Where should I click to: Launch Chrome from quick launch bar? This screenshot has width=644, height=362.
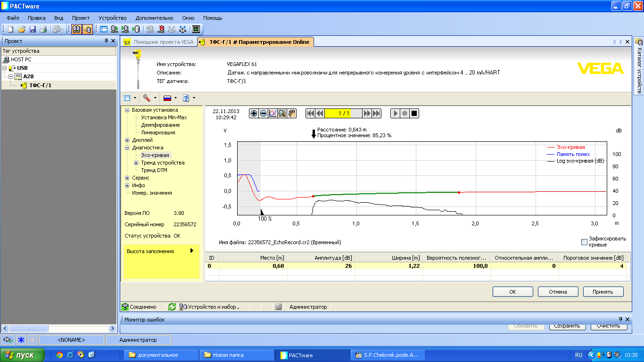click(59, 355)
